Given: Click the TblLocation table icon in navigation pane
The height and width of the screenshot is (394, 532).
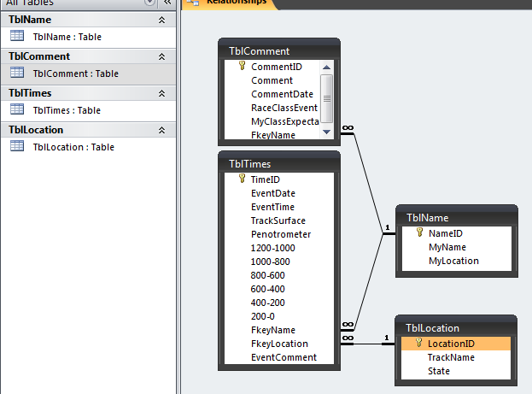Looking at the screenshot, I should coord(17,147).
